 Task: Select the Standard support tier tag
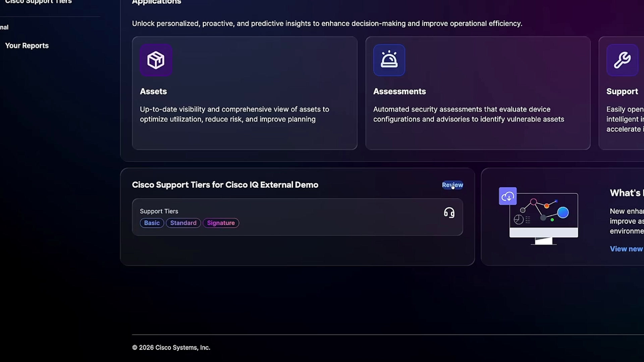pyautogui.click(x=183, y=223)
